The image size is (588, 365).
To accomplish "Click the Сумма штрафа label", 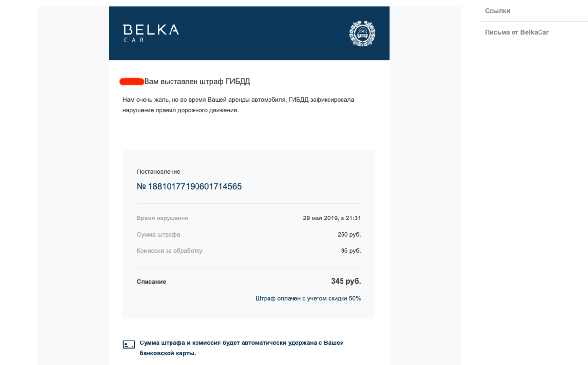I will pyautogui.click(x=158, y=235).
